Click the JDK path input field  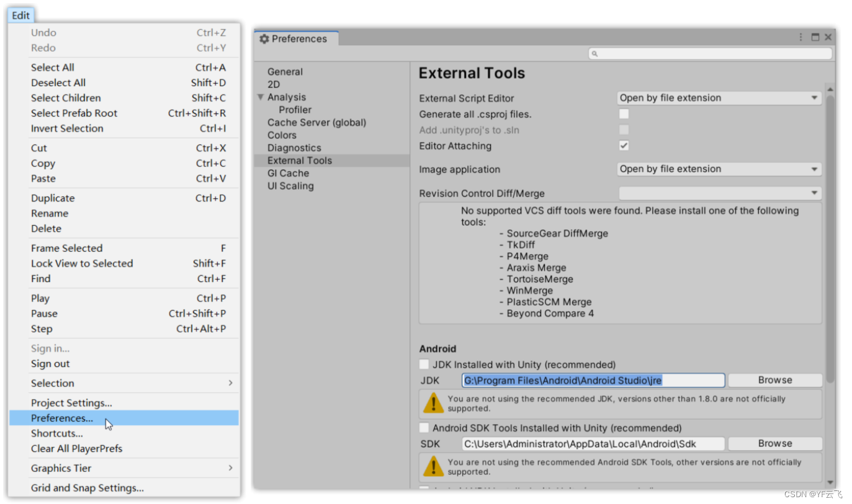click(593, 380)
